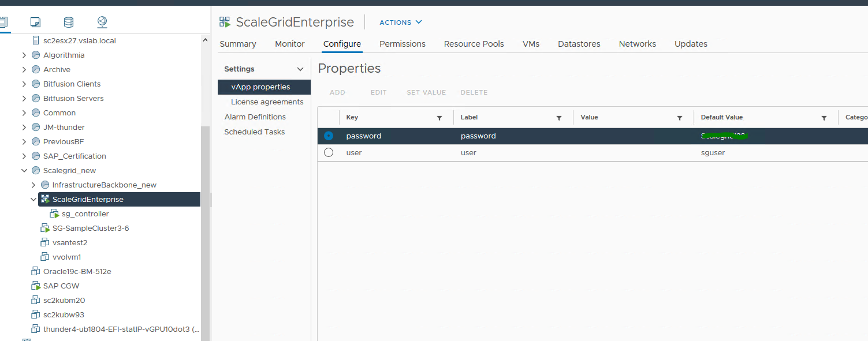
Task: Switch to the Permissions tab
Action: point(403,44)
